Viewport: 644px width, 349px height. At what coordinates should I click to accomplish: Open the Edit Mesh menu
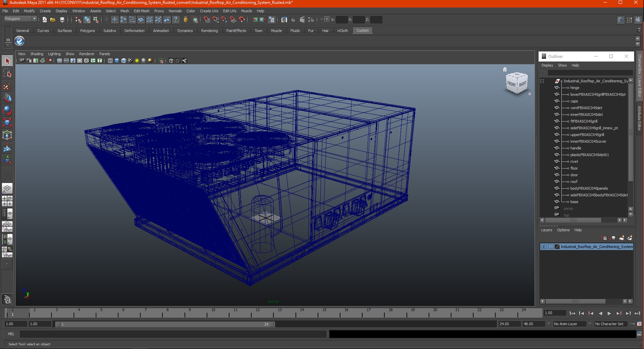(142, 11)
